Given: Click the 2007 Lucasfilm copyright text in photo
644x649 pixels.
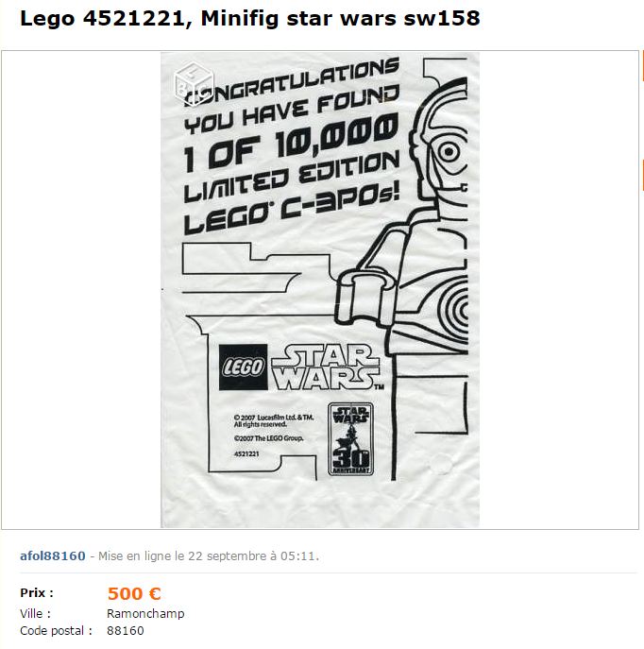Looking at the screenshot, I should tap(274, 421).
